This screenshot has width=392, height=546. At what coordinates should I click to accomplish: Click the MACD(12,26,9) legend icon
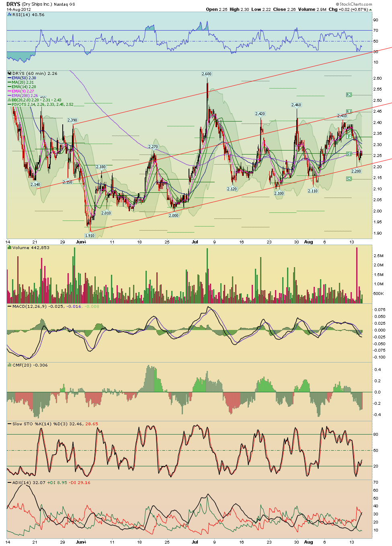tap(10, 306)
